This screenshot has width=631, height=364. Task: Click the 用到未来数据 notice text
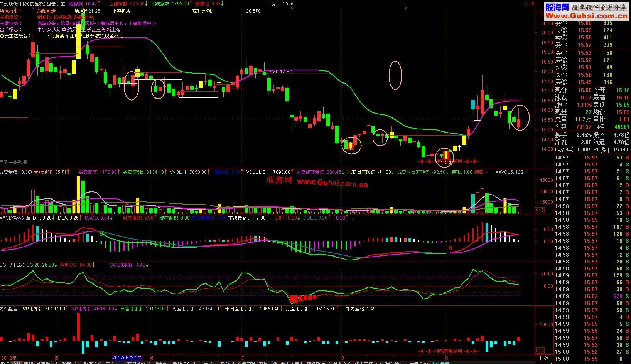coord(14,162)
